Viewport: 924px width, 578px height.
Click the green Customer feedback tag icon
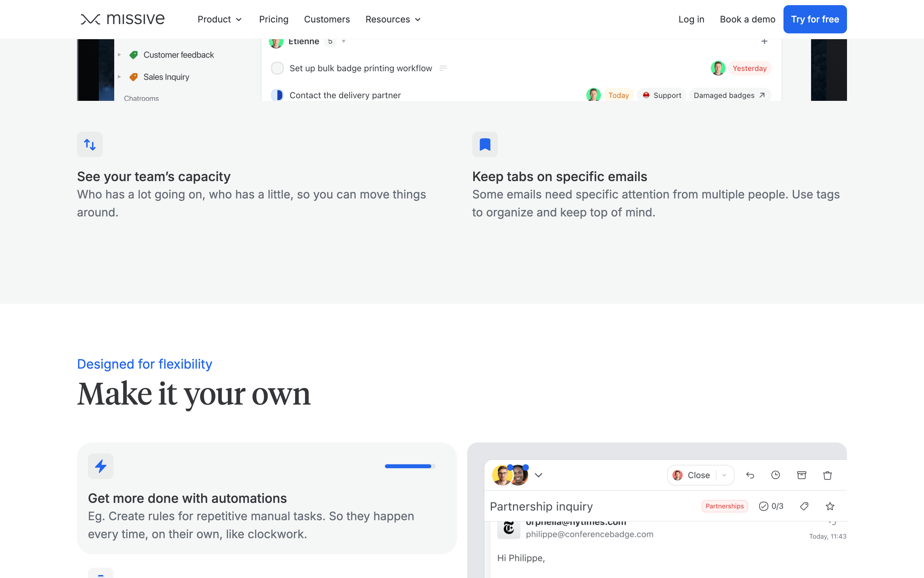pos(134,55)
